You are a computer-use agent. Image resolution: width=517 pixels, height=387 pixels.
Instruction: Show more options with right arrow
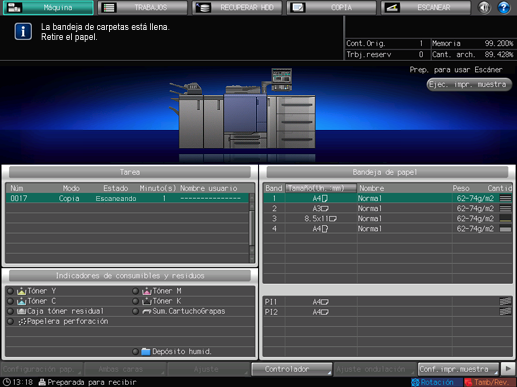[508, 369]
